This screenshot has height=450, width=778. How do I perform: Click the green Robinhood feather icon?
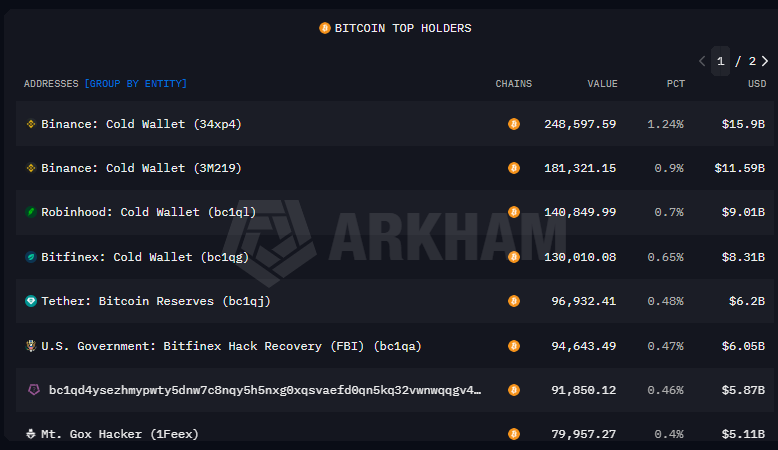click(31, 212)
